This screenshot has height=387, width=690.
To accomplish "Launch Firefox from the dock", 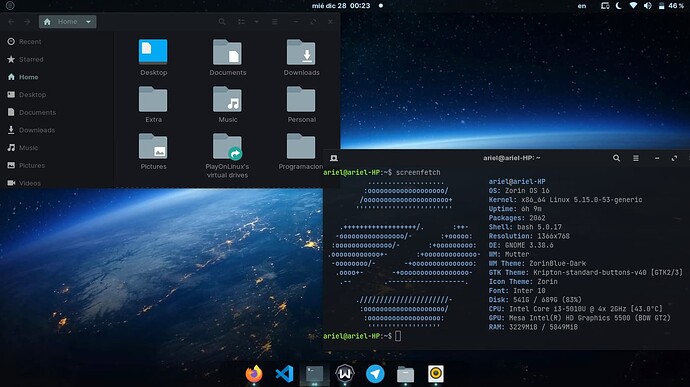I will tap(254, 374).
